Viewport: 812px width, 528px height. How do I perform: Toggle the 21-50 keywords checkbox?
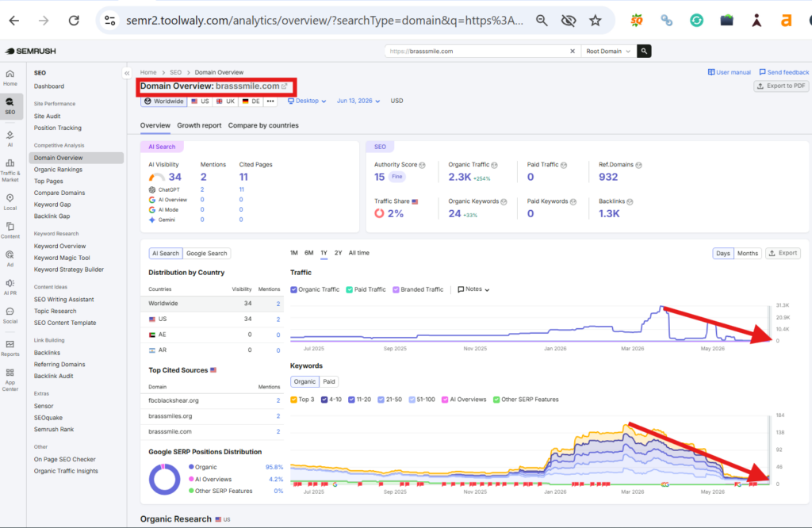pos(381,400)
